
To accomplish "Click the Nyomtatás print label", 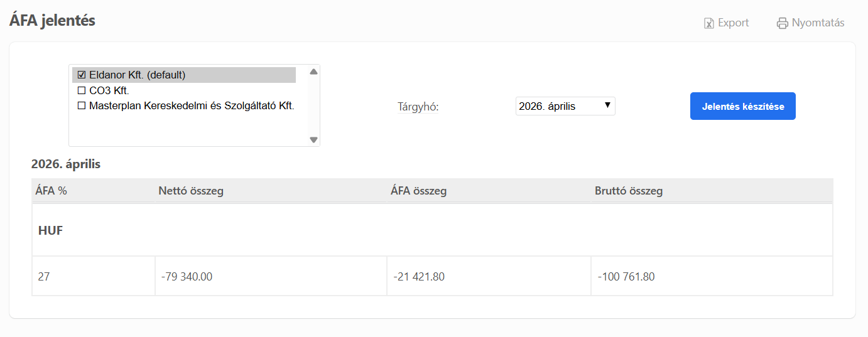I will [x=818, y=23].
